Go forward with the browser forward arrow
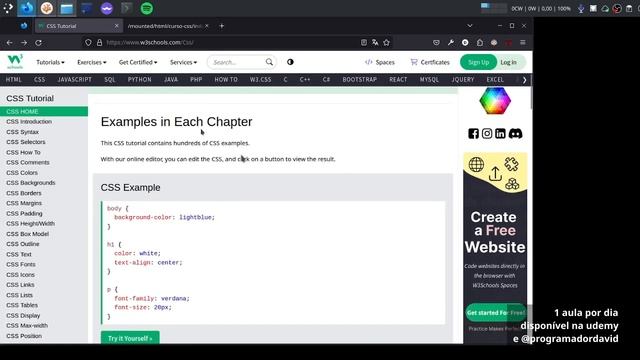 click(24, 42)
